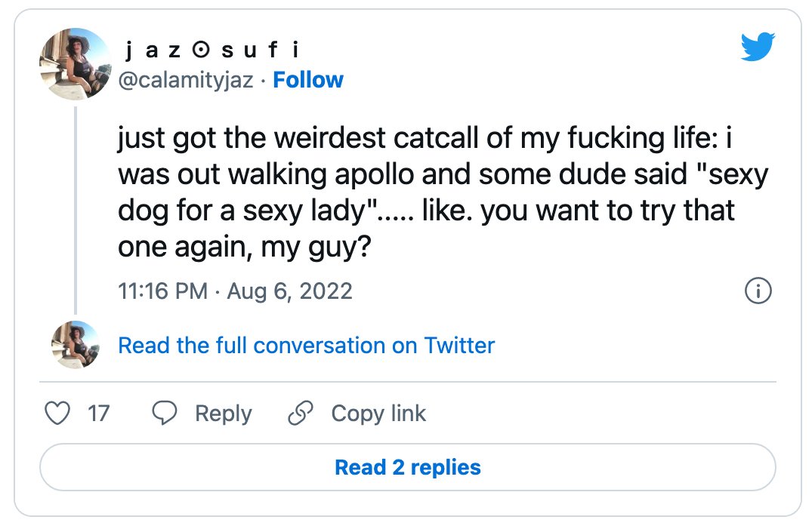Click the like count 17

pos(98,414)
